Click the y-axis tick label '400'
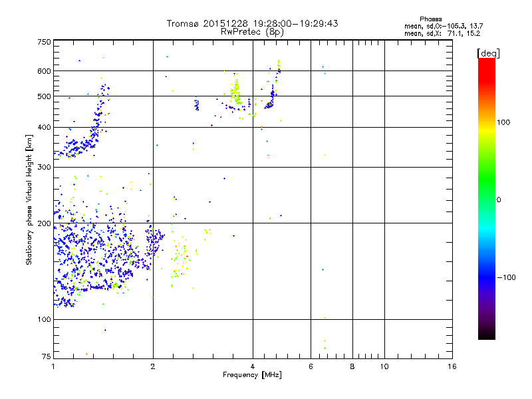The width and height of the screenshot is (532, 399). (x=44, y=128)
